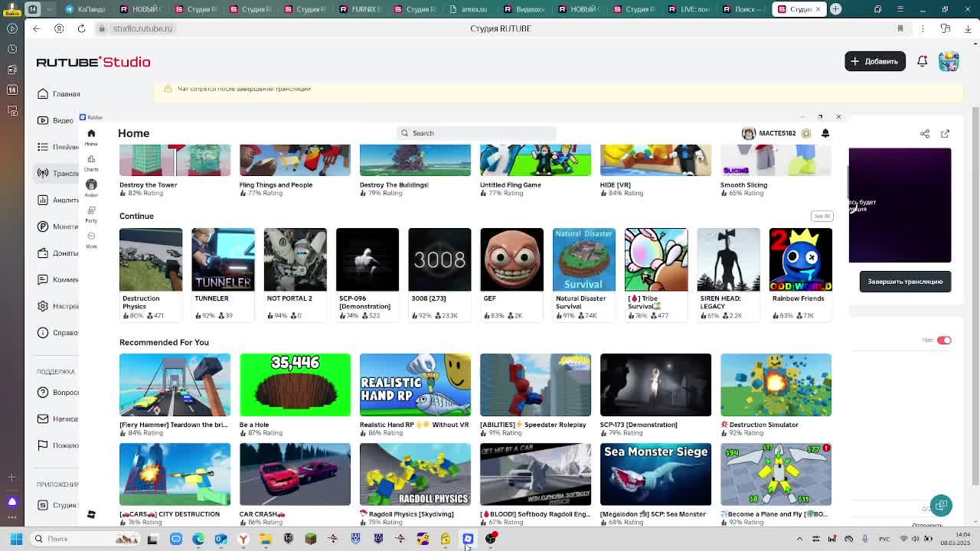Open Rainbow Friends game thumbnail
The image size is (980, 551).
[800, 259]
